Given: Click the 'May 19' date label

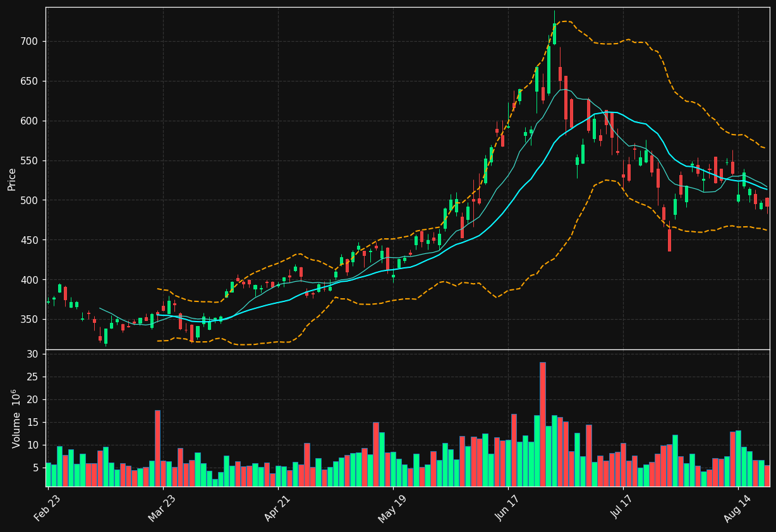Looking at the screenshot, I should 393,508.
